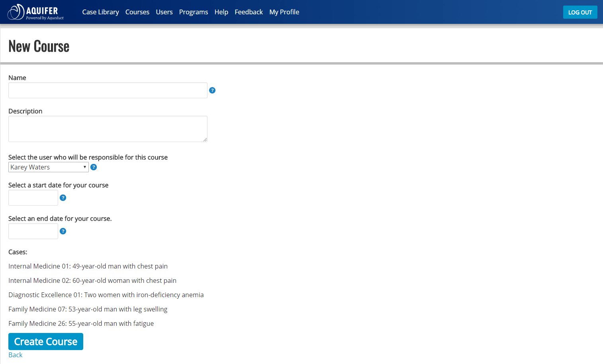Click the Create Course button
Screen dimensions: 603x364
46,342
